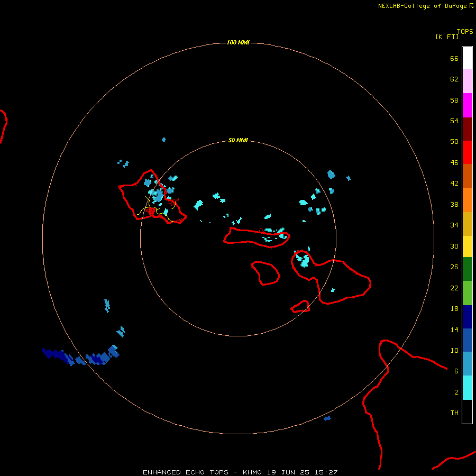Select the dark green legend swatch

coord(467,269)
